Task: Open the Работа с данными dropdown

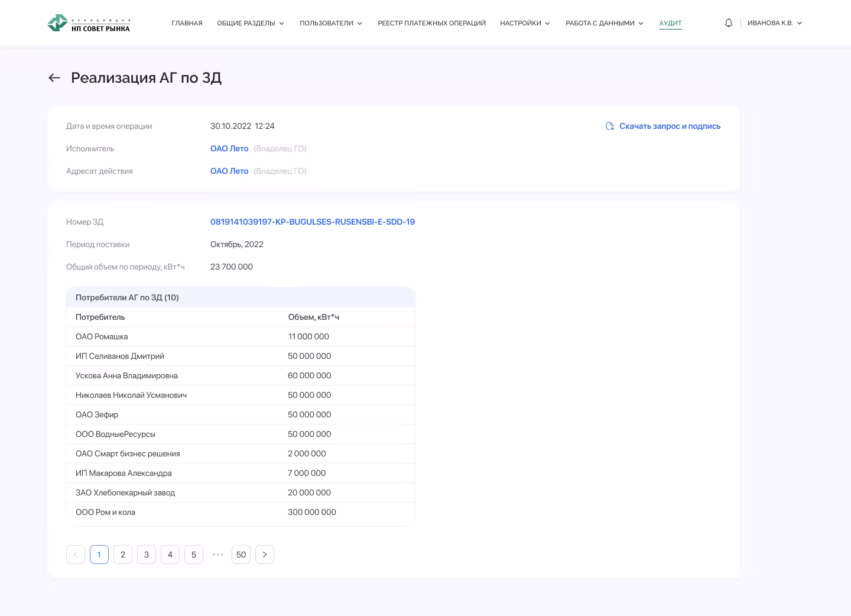Action: [604, 24]
